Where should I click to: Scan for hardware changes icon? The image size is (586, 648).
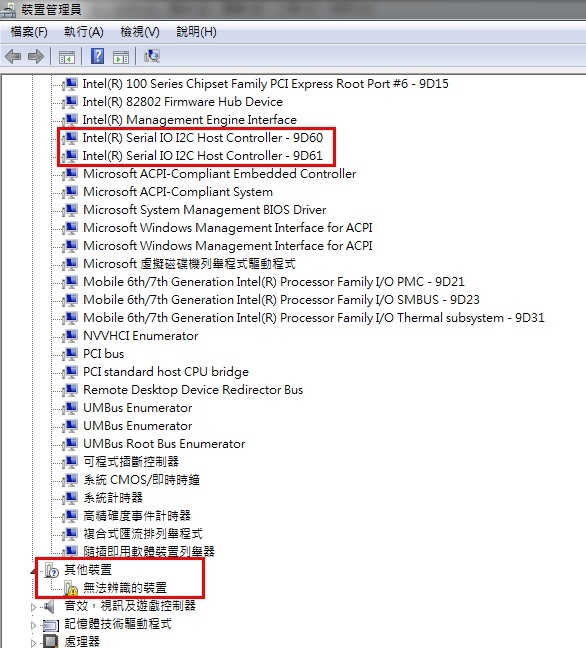click(152, 56)
